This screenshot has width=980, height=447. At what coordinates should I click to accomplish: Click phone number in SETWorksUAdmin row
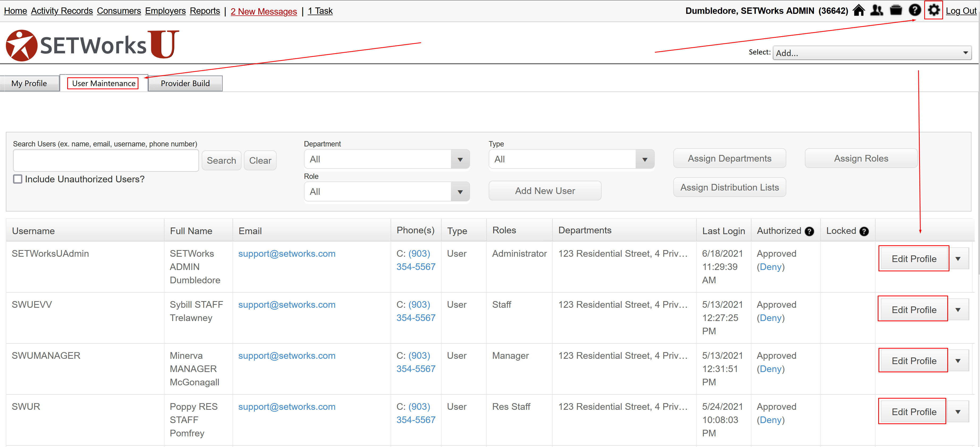(416, 261)
